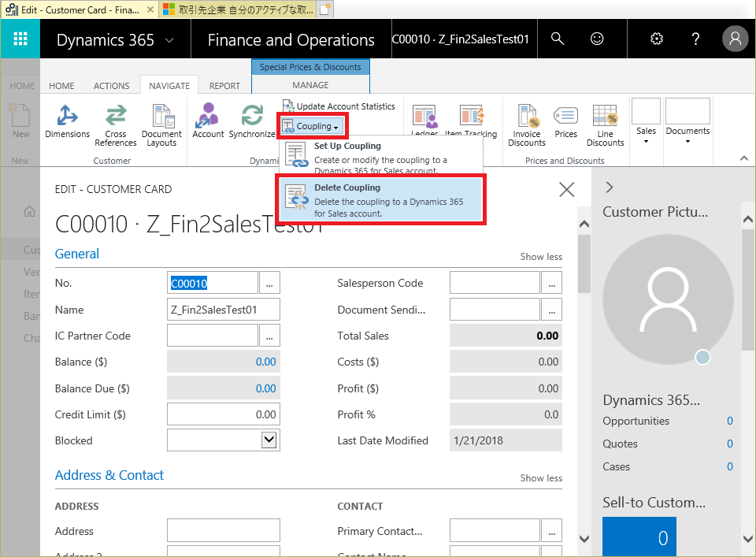The height and width of the screenshot is (557, 756).
Task: Choose Delete Coupling menu entry
Action: pos(381,199)
